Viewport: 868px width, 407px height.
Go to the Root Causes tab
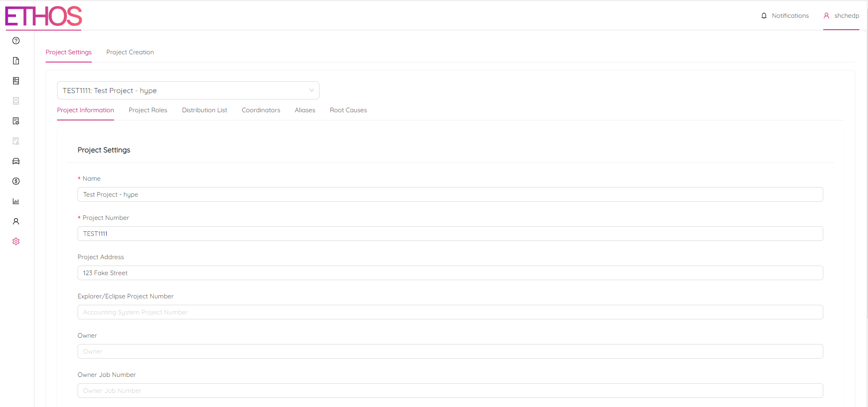(x=348, y=110)
